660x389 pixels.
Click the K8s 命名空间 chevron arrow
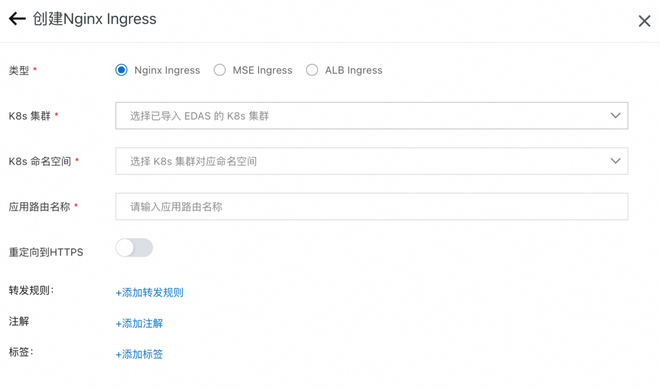pos(615,161)
